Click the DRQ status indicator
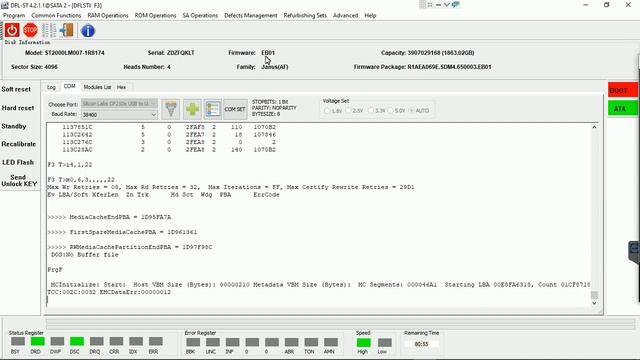Image resolution: width=640 pixels, height=360 pixels. (96, 341)
